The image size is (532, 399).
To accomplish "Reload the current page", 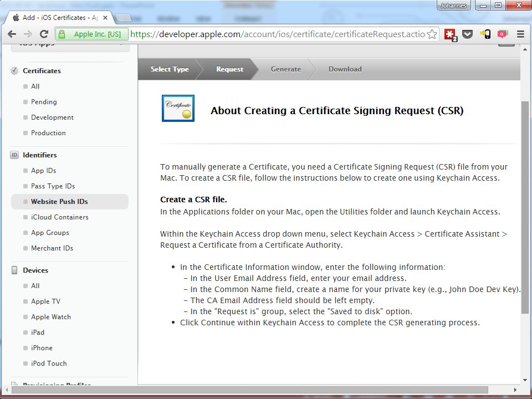I will tap(44, 34).
